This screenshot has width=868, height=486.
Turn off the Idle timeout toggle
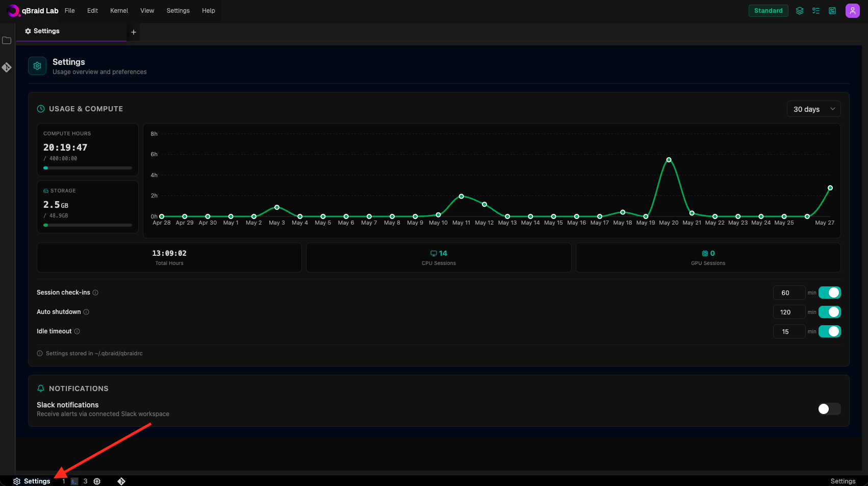830,331
